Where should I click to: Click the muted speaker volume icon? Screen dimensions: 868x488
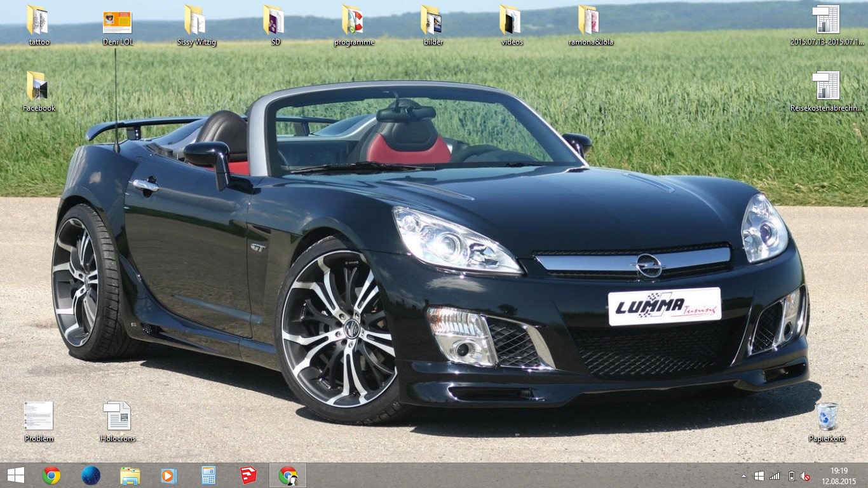coord(805,476)
